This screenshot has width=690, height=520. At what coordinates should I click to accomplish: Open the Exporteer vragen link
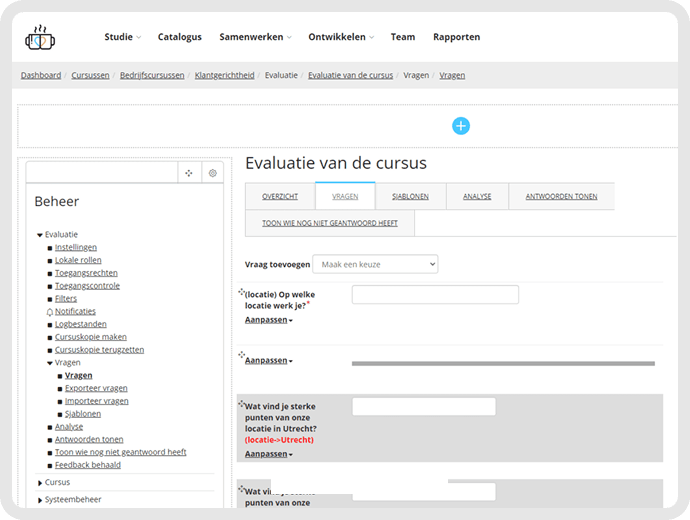pos(96,388)
